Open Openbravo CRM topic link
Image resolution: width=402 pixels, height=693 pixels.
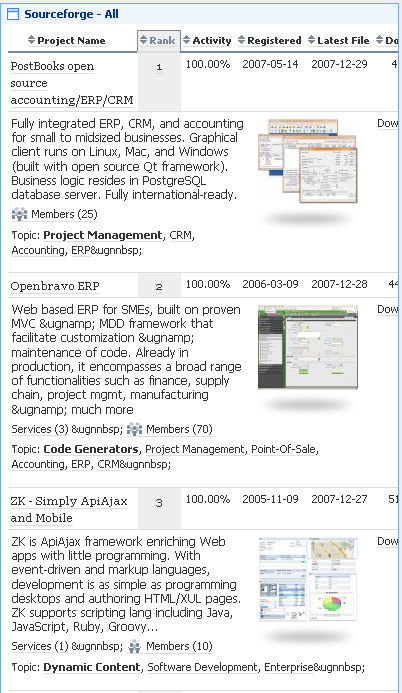109,464
